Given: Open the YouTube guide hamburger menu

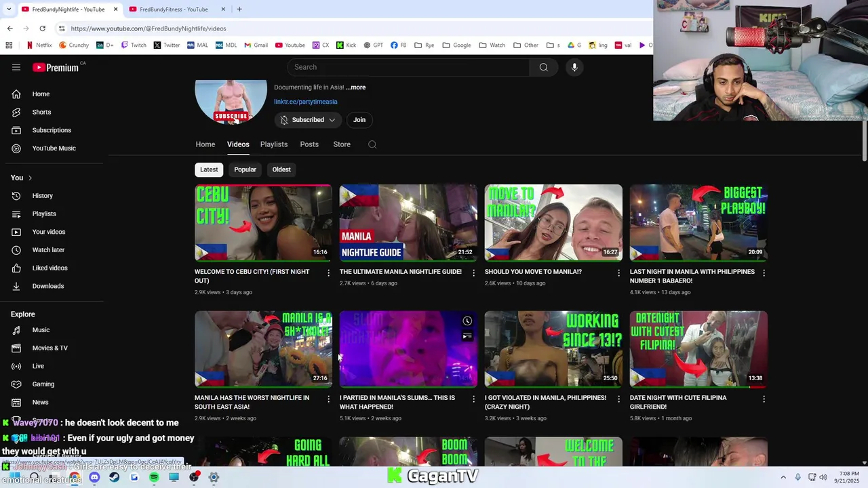Looking at the screenshot, I should (16, 67).
